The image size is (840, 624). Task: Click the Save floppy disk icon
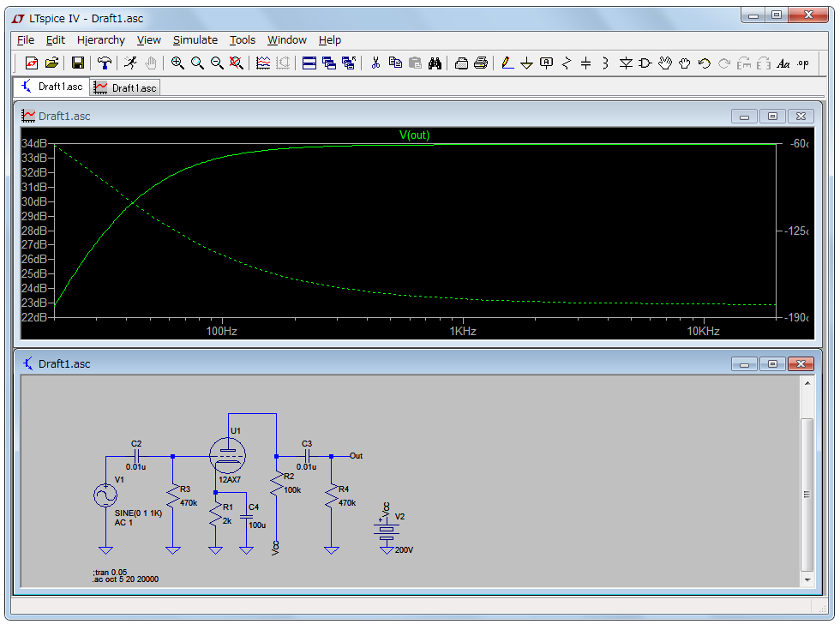coord(78,63)
